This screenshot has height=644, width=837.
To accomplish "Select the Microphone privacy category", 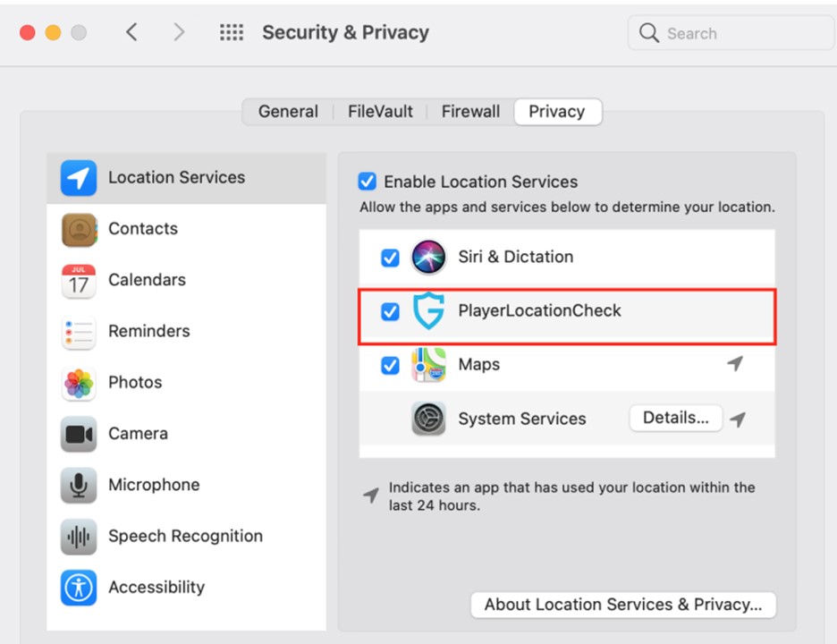I will click(154, 485).
